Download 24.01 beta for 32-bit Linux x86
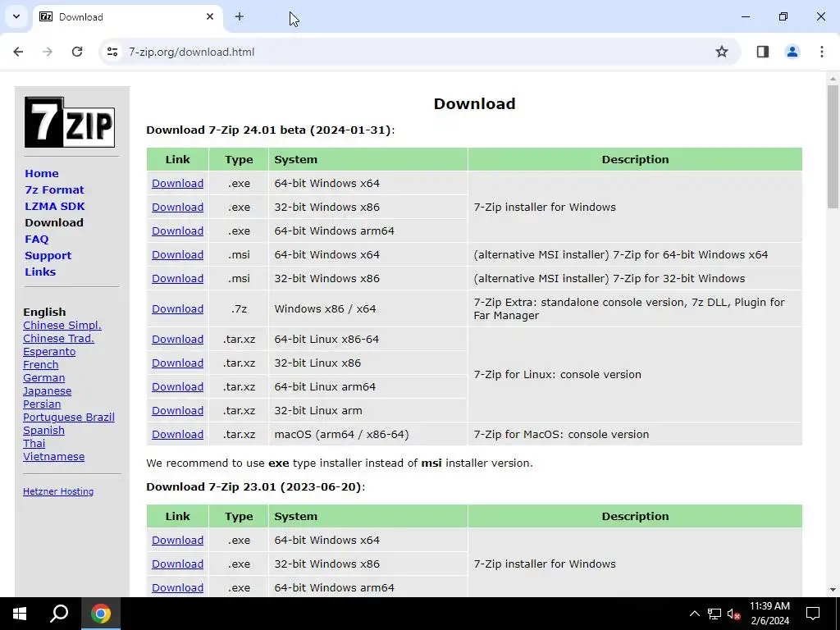 pos(177,363)
